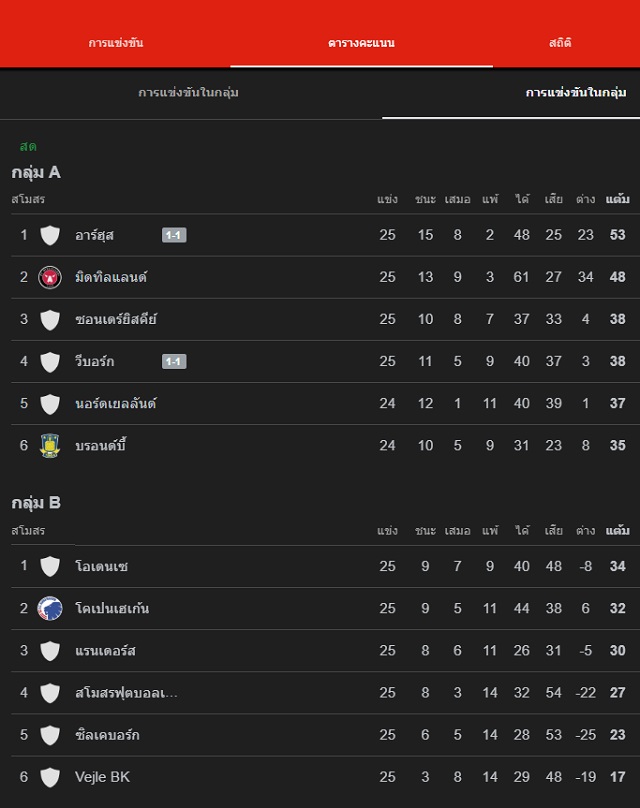Click the green สด live indicator
The width and height of the screenshot is (640, 808).
tap(28, 147)
